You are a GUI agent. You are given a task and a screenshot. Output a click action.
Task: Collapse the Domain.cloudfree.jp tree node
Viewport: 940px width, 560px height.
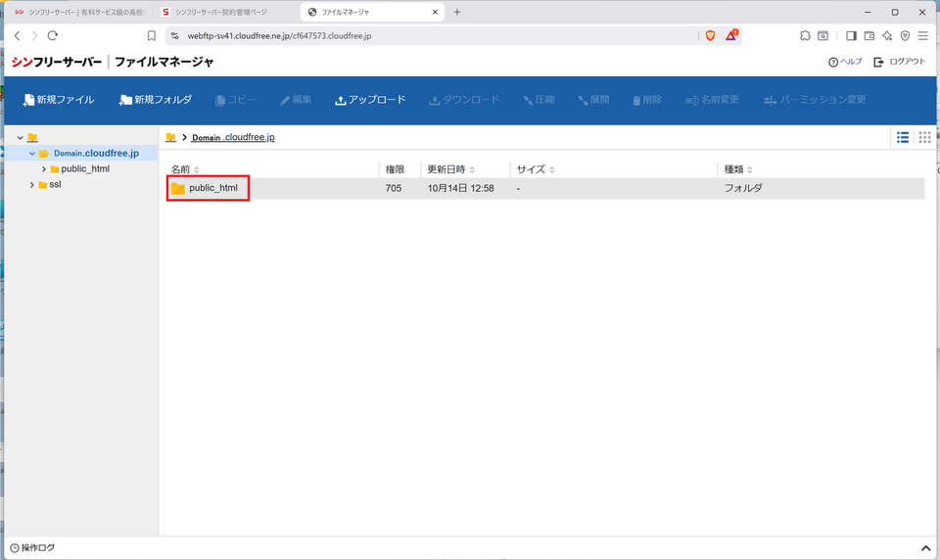pos(32,154)
